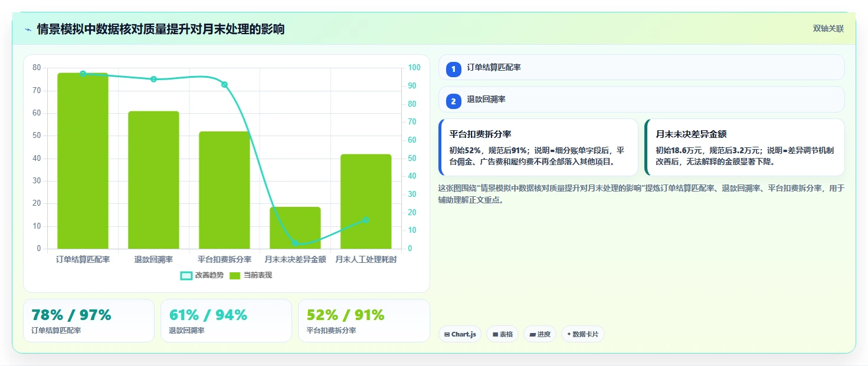Click the 月末人工处理耗时 bar in chart
Screen dimensions: 868x366
(x=366, y=202)
